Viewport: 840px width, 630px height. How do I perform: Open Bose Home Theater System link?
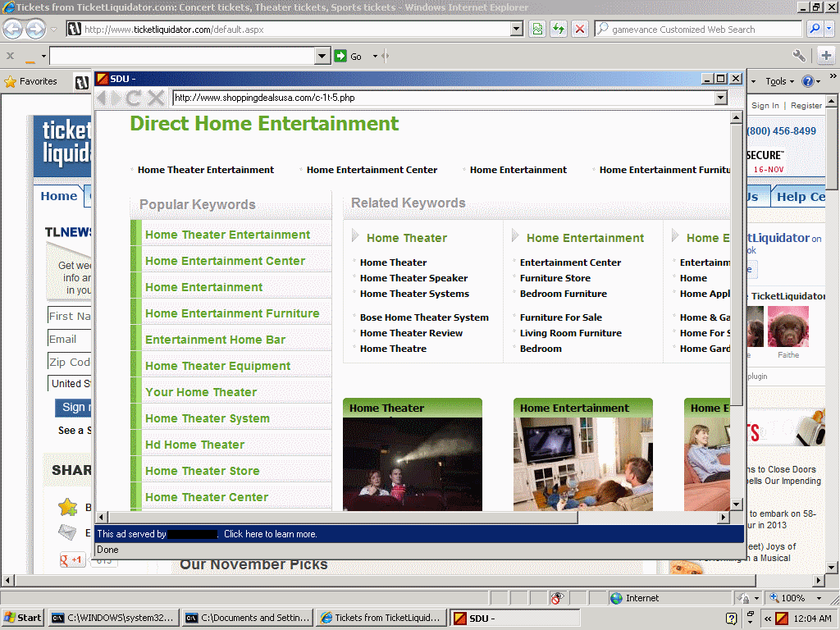[424, 317]
